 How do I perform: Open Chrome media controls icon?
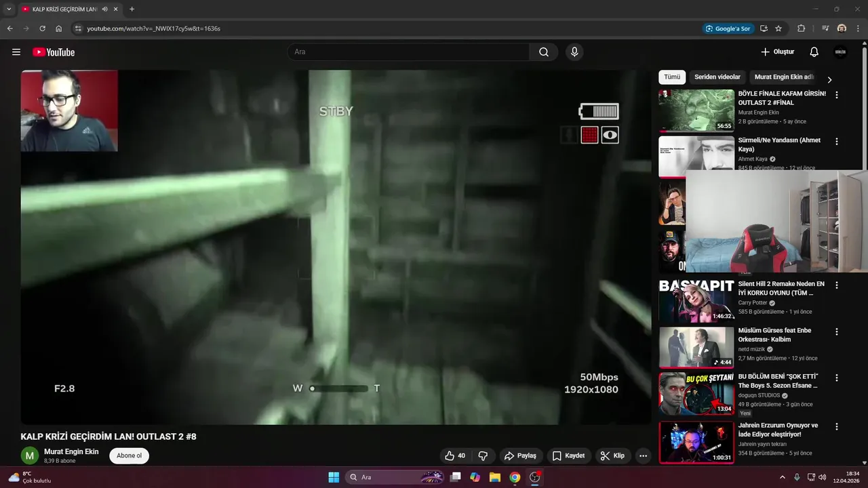825,28
